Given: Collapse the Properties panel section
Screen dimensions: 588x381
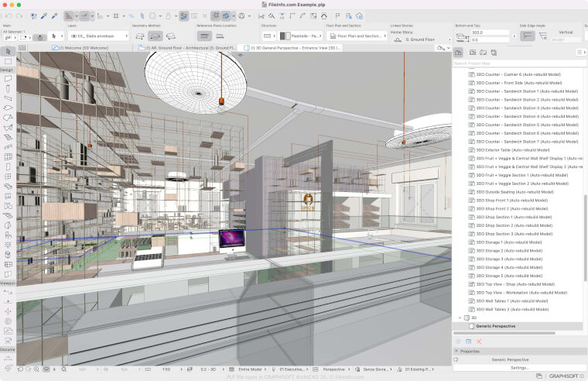Looking at the screenshot, I should coord(456,351).
